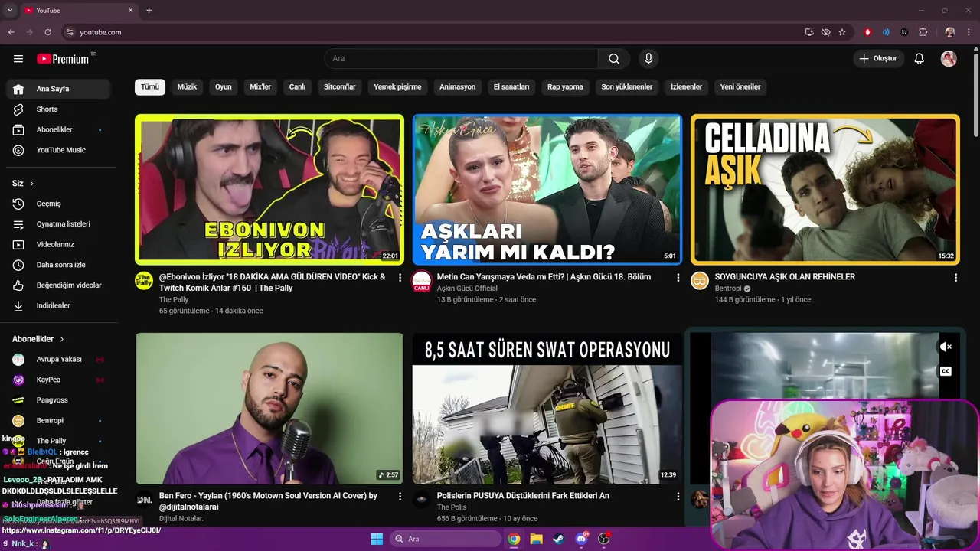Open Geçmiş history
The image size is (980, 551).
[x=58, y=204]
